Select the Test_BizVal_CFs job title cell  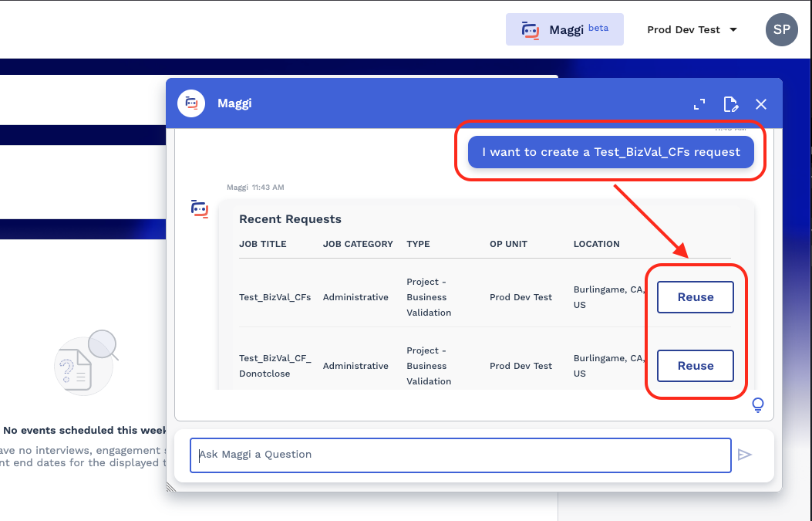(x=275, y=297)
